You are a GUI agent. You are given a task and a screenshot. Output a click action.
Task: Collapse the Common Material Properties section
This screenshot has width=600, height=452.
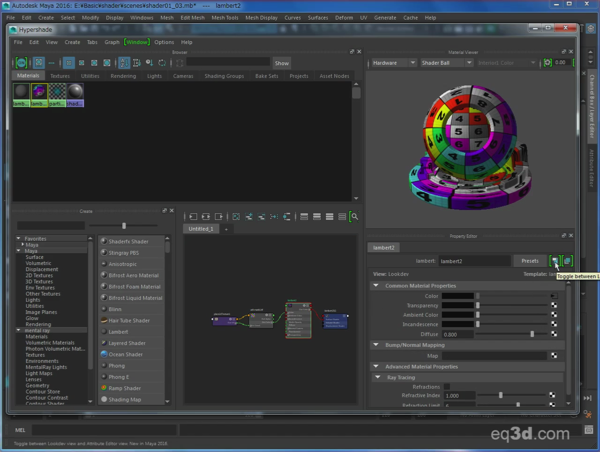(377, 286)
